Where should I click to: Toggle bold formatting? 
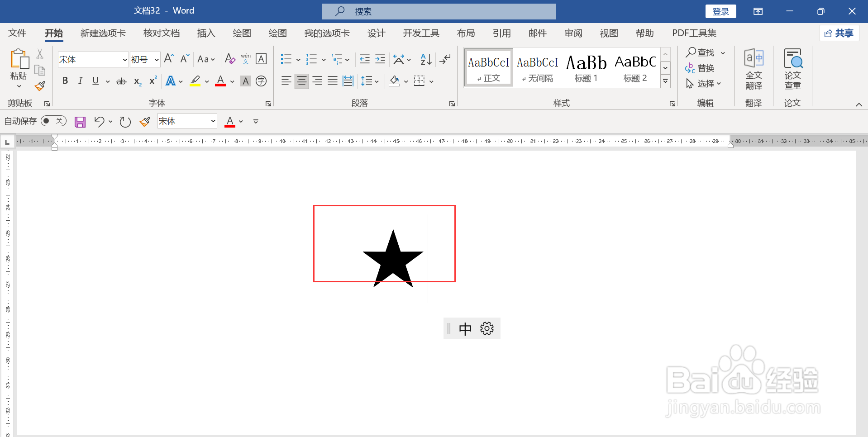[x=65, y=81]
